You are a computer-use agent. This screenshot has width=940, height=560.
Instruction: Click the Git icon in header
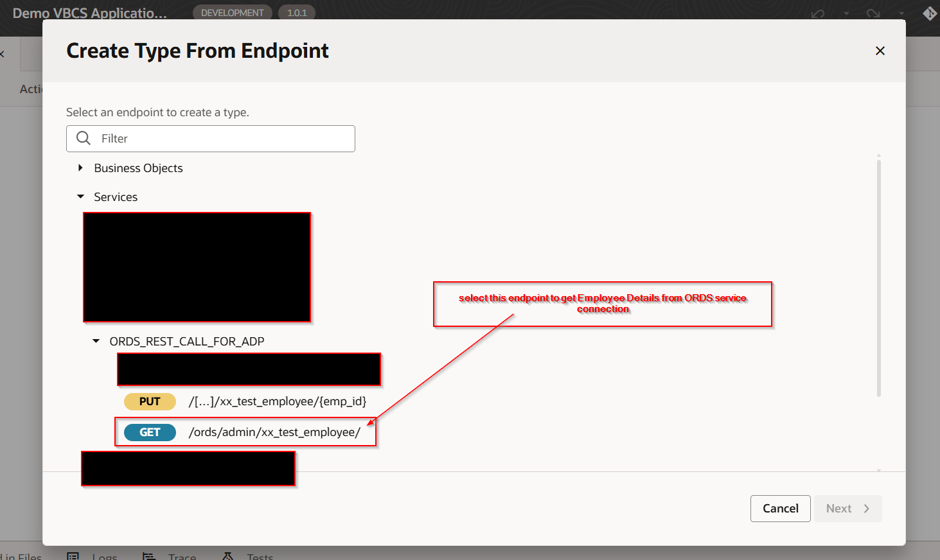929,13
